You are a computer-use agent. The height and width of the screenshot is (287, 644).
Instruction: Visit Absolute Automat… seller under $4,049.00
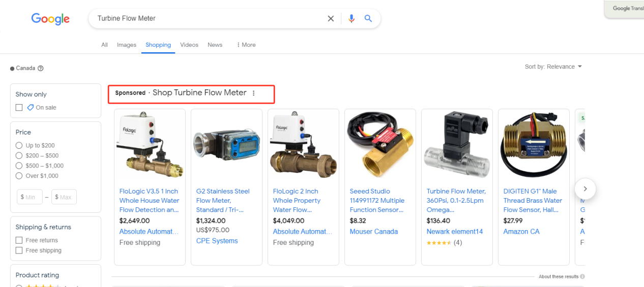(x=303, y=232)
